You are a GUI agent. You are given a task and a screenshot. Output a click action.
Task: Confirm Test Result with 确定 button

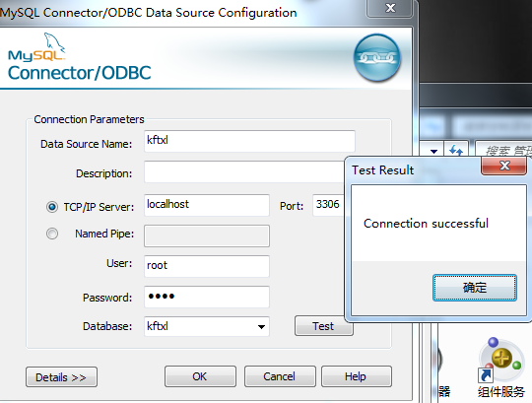[x=475, y=288]
